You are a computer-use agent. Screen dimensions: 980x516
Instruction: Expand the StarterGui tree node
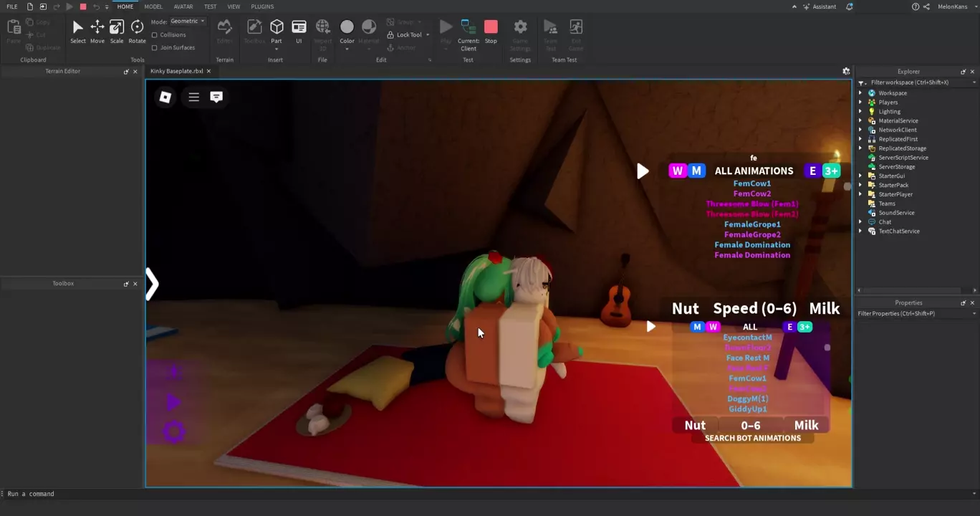[x=861, y=176]
